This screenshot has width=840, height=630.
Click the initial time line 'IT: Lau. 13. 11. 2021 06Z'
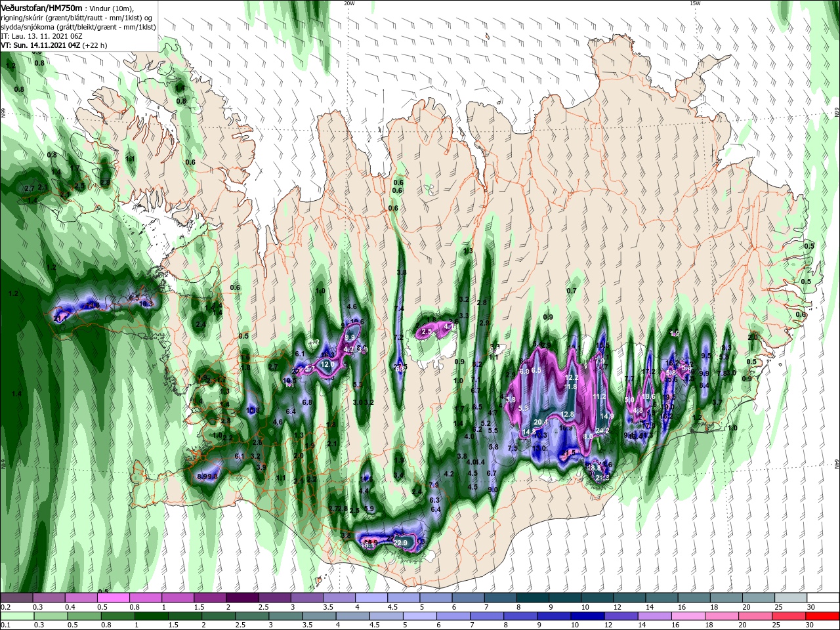coord(41,36)
